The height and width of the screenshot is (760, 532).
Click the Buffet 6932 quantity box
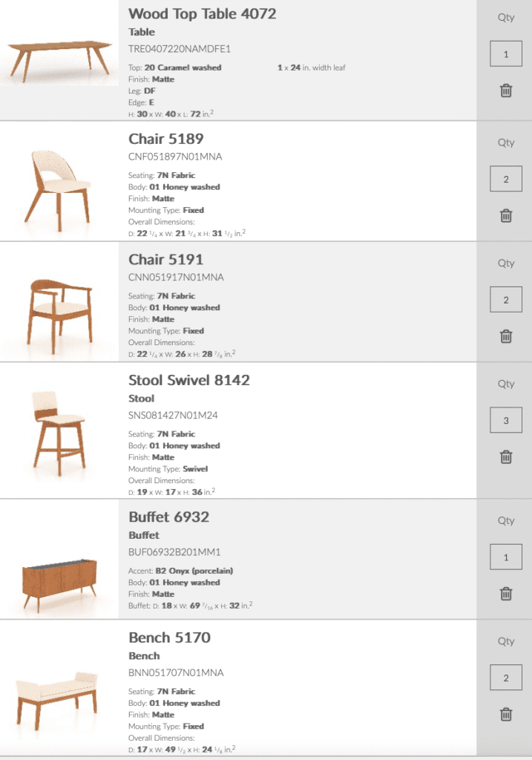506,557
